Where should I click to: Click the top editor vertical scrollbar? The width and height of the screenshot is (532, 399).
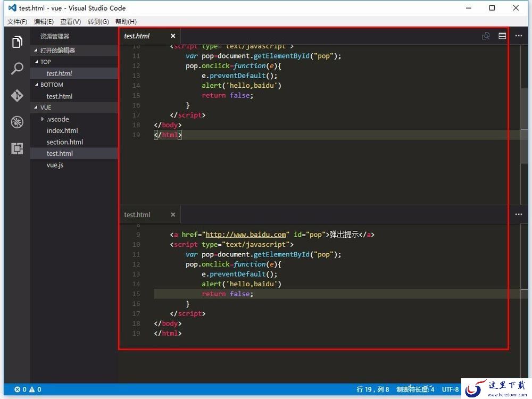pos(525,125)
